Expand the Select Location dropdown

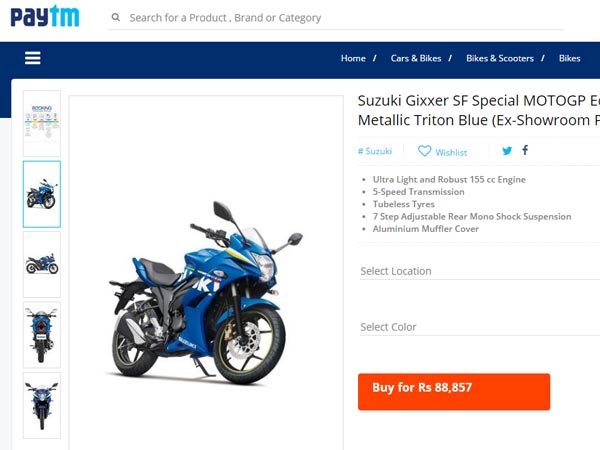pos(480,271)
